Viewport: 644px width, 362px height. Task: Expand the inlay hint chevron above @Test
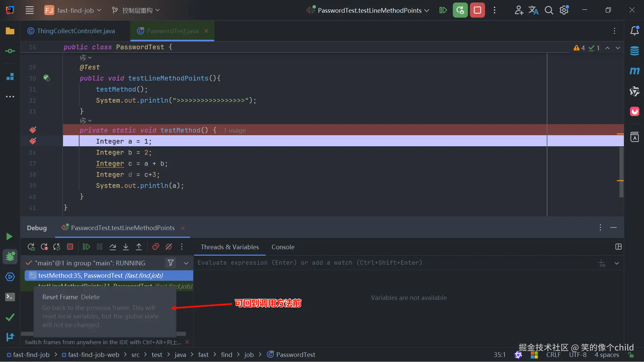click(x=90, y=58)
